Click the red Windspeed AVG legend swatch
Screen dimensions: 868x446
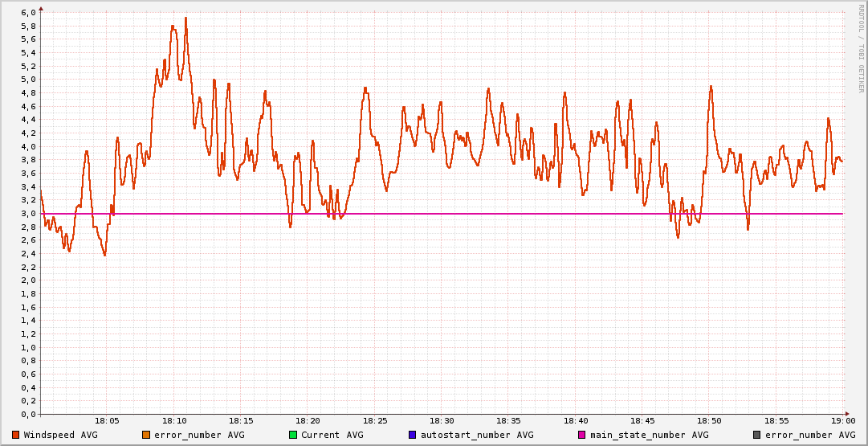(15, 435)
